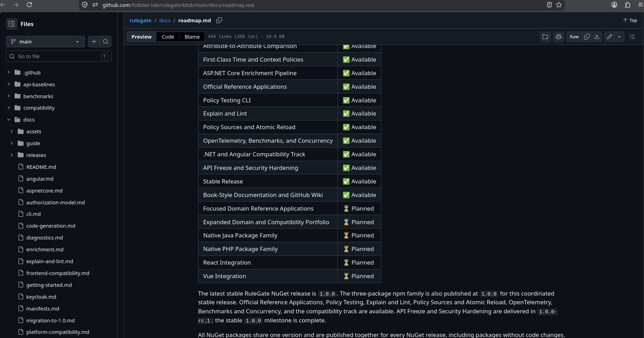Open the document outline list icon

(632, 37)
